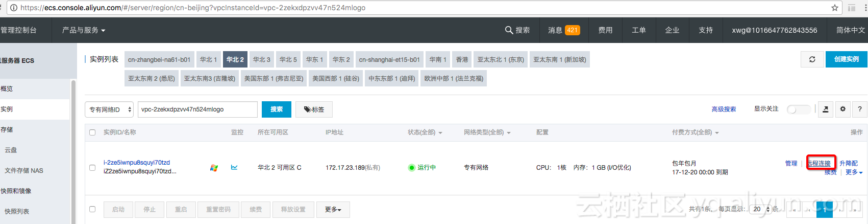The image size is (868, 224).
Task: Expand the bottom toolbar 更多 dropdown
Action: point(333,210)
